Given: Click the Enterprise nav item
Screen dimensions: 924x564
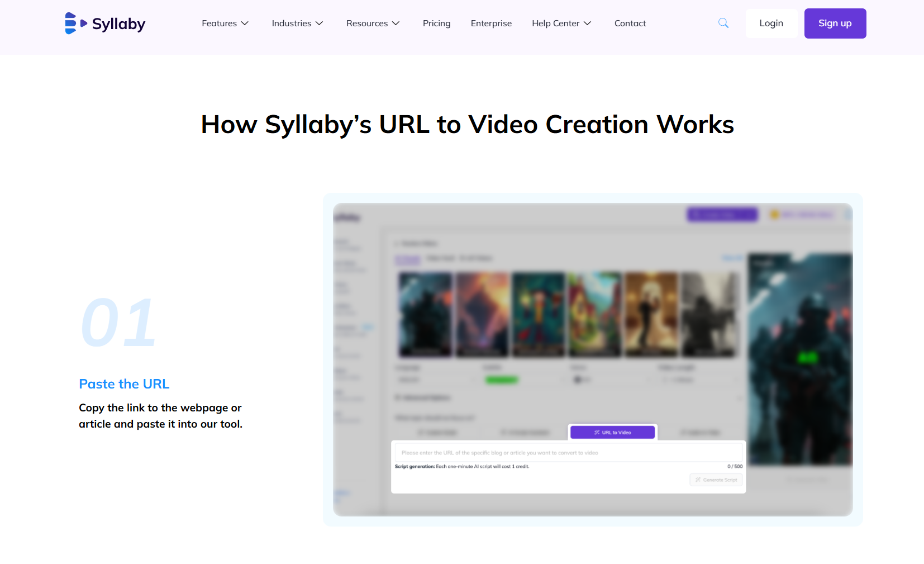Looking at the screenshot, I should (x=491, y=23).
